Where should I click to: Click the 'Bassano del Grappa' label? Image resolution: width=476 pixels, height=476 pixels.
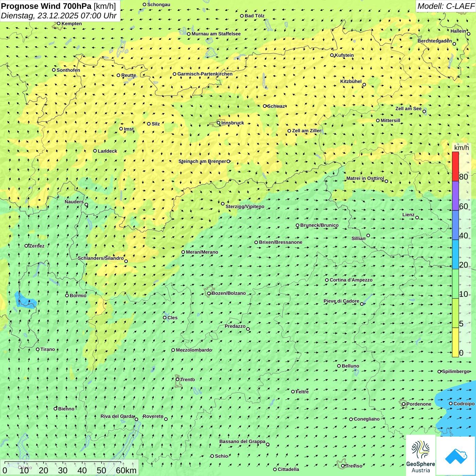coord(242,442)
